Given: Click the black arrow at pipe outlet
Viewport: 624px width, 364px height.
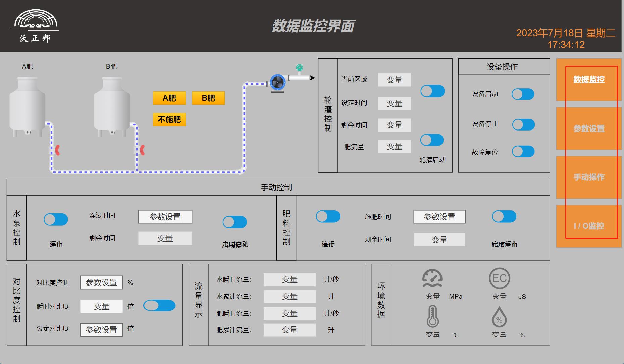Looking at the screenshot, I should [312, 78].
